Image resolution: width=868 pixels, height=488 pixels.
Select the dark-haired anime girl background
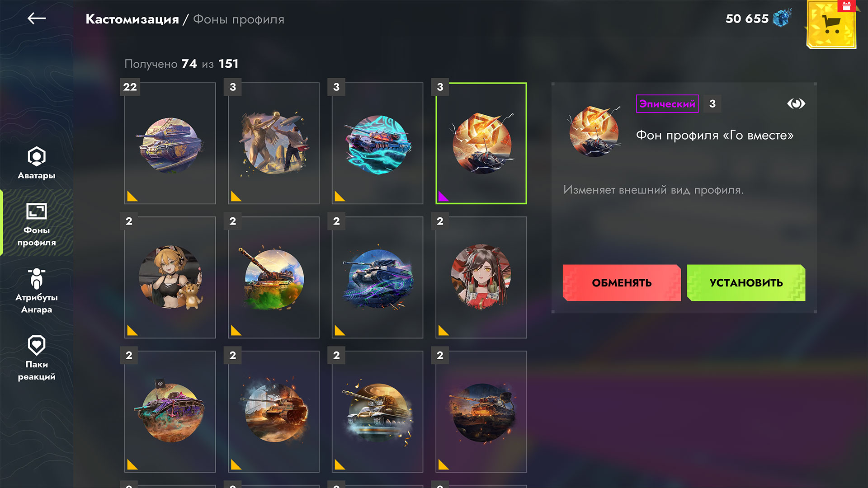(x=481, y=277)
